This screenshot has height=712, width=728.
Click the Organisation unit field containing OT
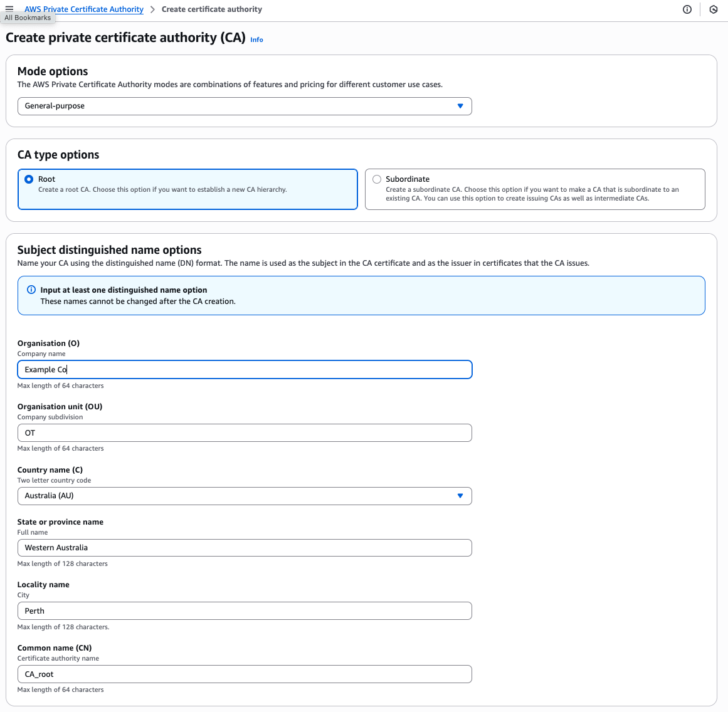point(245,433)
